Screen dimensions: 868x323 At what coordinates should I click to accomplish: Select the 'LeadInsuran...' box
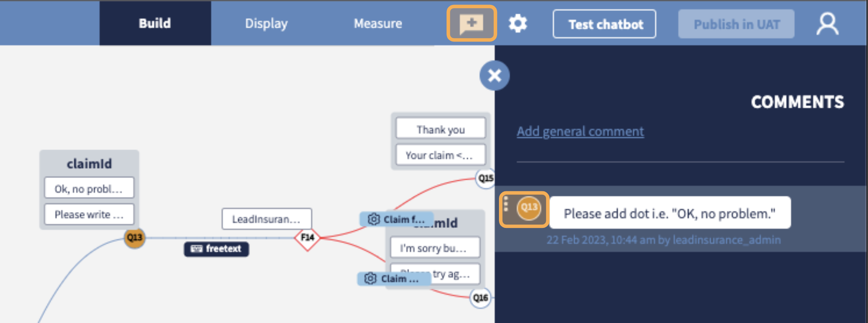point(267,219)
